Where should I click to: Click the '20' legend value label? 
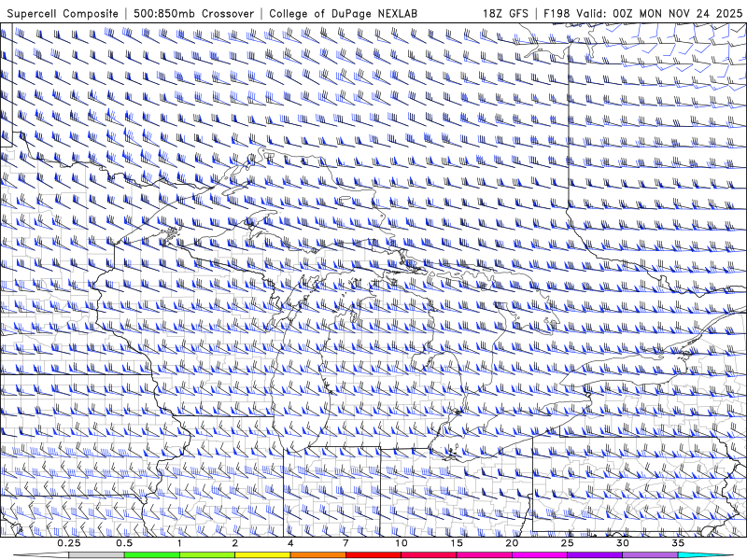click(x=512, y=543)
